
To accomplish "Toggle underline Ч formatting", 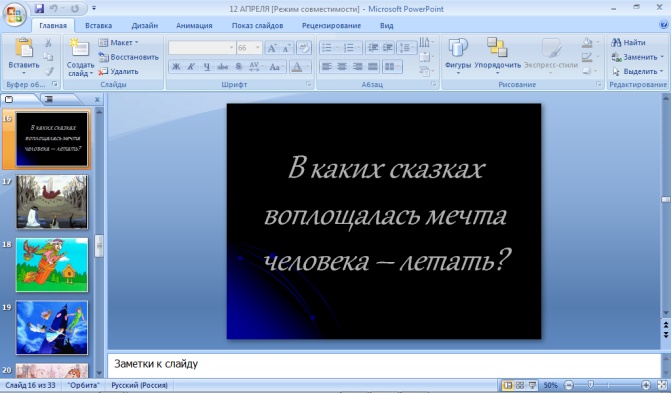I will point(207,67).
